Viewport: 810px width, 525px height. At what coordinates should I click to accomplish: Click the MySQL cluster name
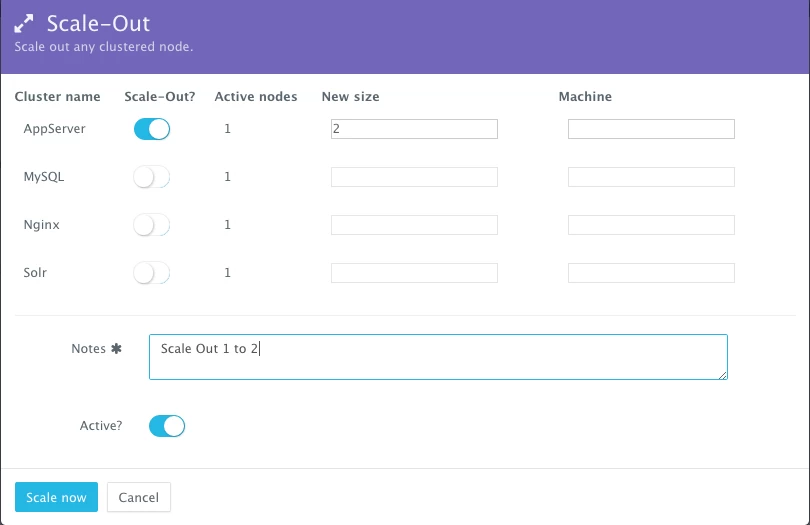[x=44, y=177]
